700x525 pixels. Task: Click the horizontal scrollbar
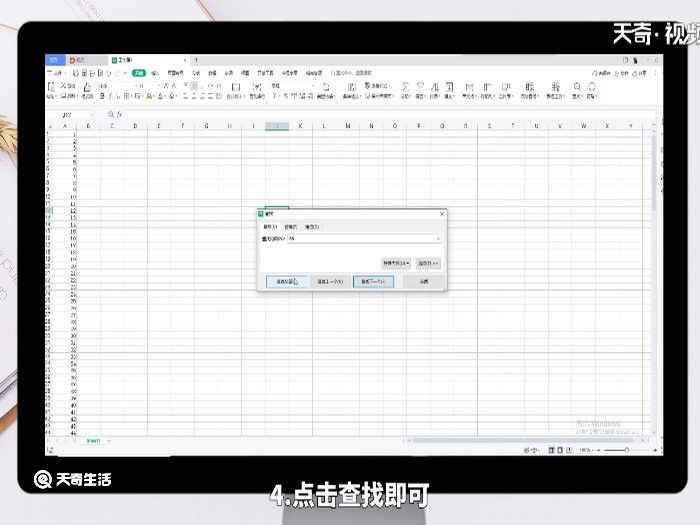[x=525, y=441]
